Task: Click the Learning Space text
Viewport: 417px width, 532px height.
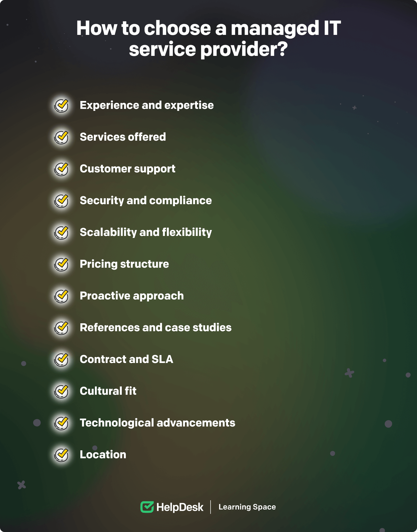Action: 247,507
